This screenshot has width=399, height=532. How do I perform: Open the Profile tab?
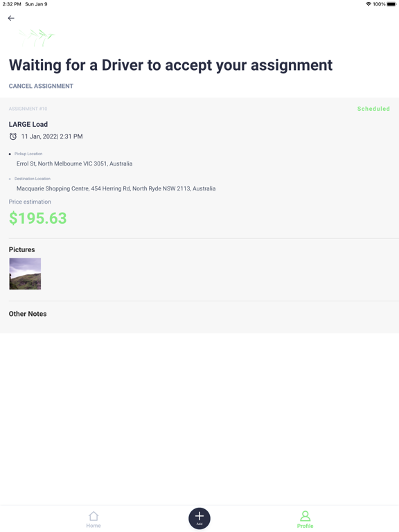click(x=305, y=520)
